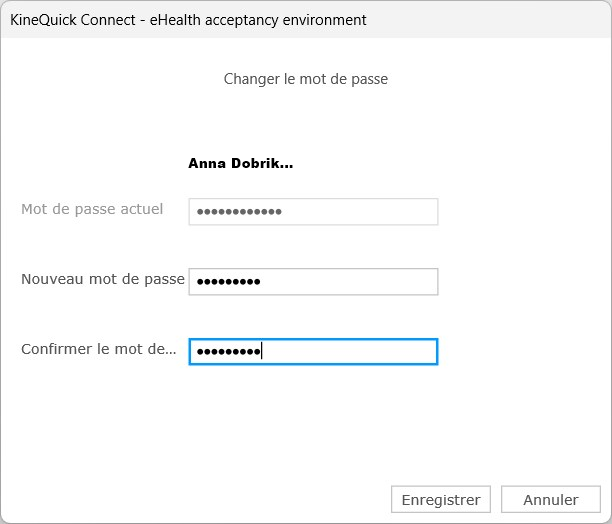Click the masked dots in new password field
Screen dimensions: 612x524
(228, 282)
